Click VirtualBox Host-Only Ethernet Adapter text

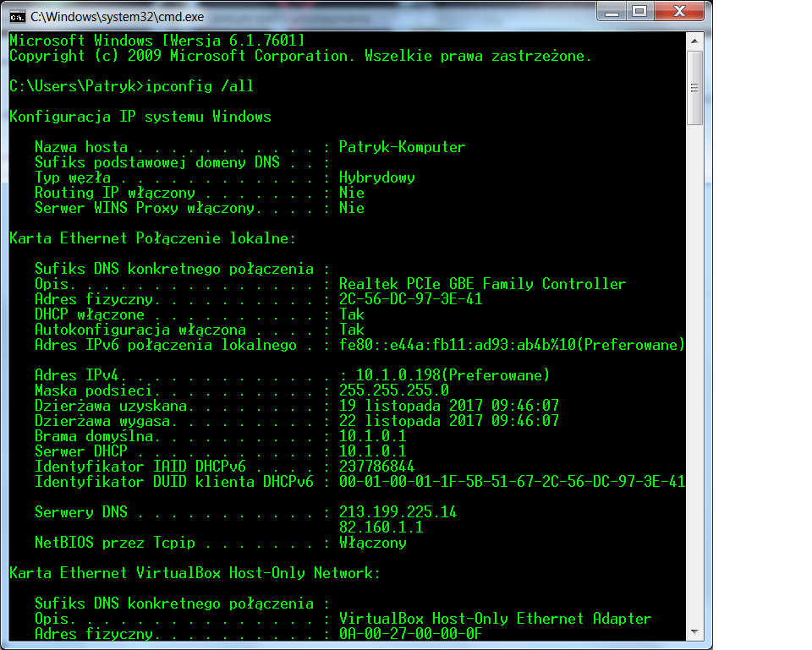tap(495, 619)
